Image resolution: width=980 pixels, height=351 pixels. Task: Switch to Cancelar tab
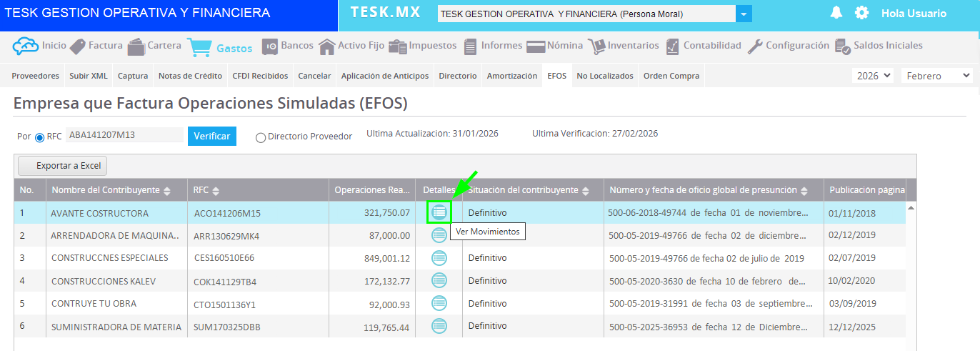[x=314, y=76]
